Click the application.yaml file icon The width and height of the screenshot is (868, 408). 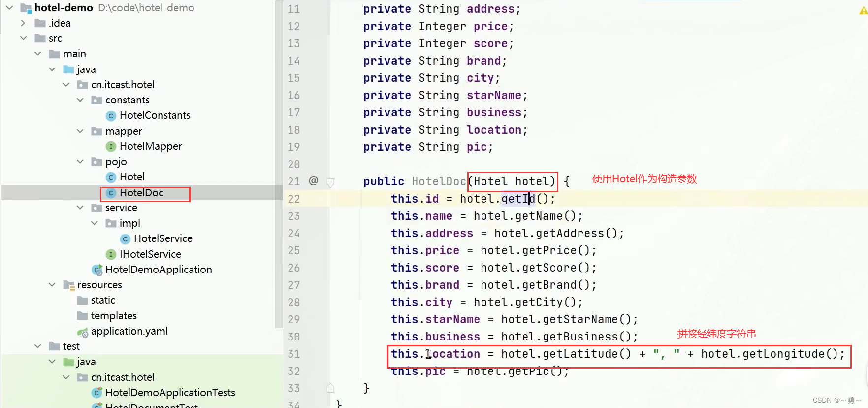tap(83, 332)
